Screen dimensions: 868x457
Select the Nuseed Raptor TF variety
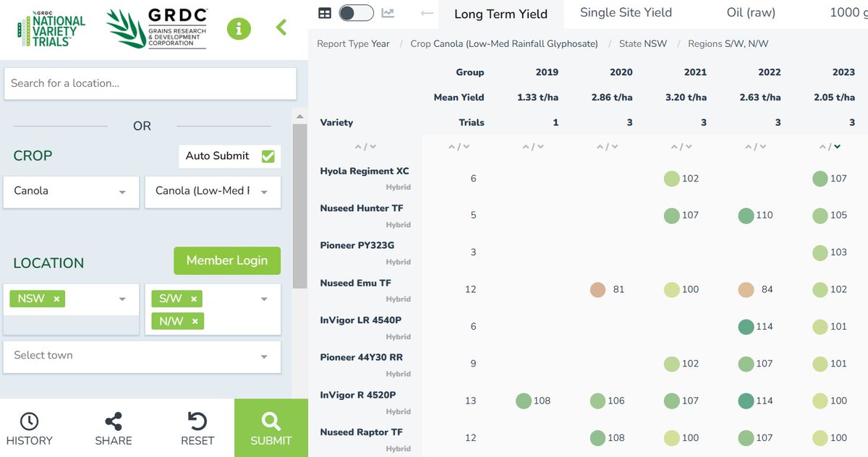362,432
